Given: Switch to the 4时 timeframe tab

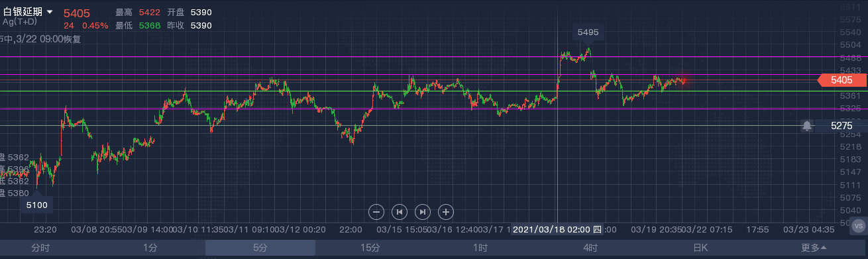Looking at the screenshot, I should pyautogui.click(x=590, y=248).
